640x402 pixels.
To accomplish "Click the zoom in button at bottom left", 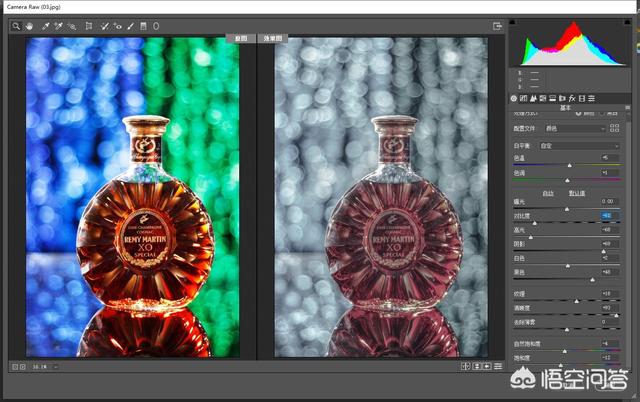I will 23,367.
